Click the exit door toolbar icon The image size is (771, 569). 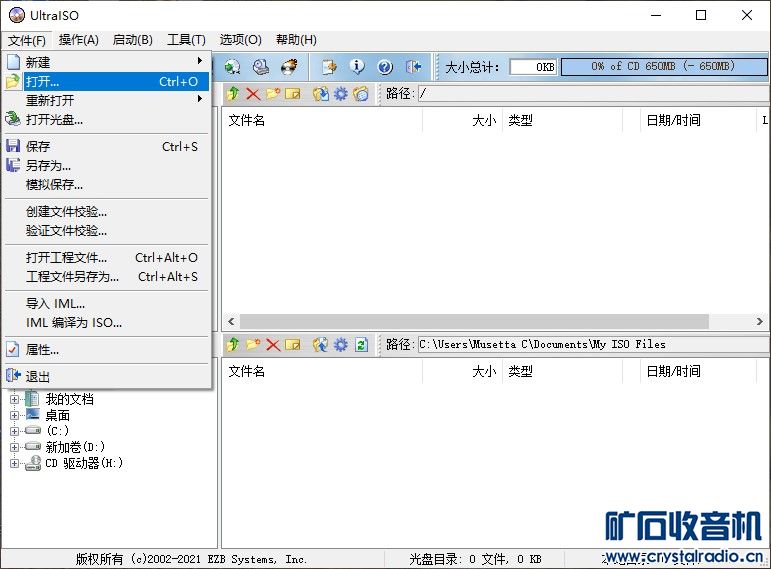click(x=414, y=67)
